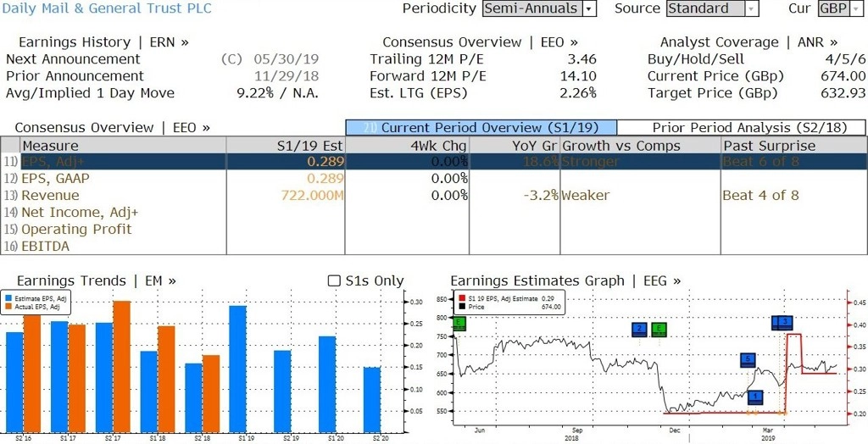Click the blue S2'20 estimate bar
This screenshot has height=444, width=868.
372,400
